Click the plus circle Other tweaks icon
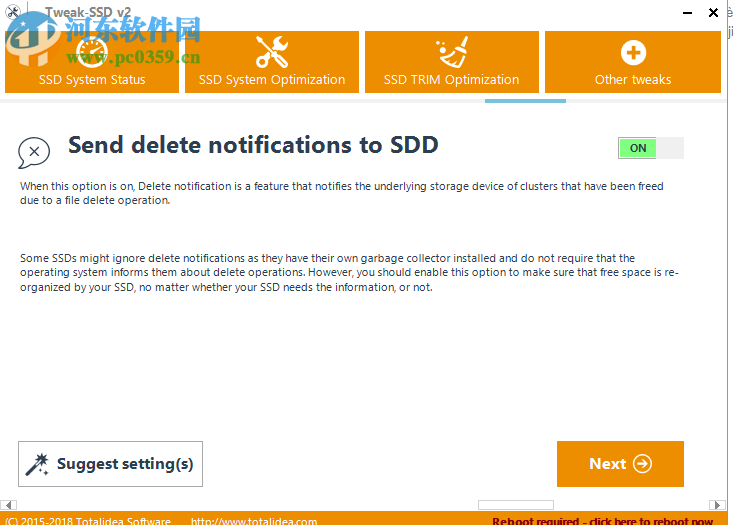The image size is (733, 525). (x=633, y=52)
